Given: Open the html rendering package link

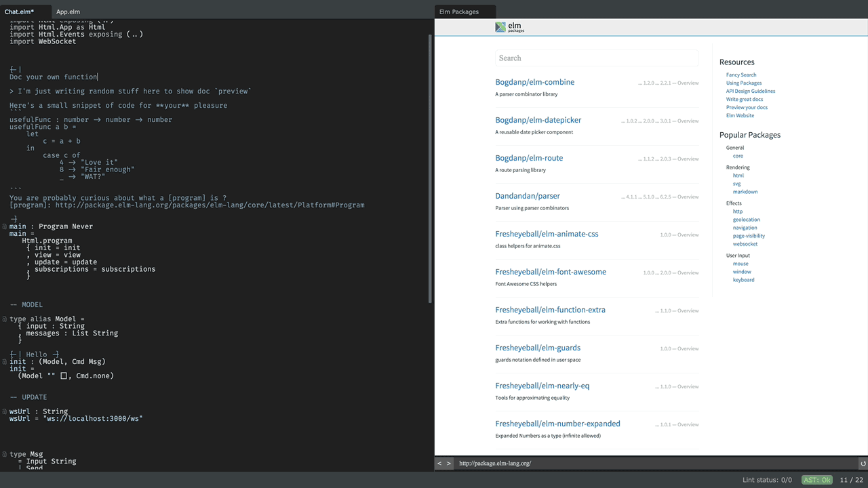Looking at the screenshot, I should 738,176.
